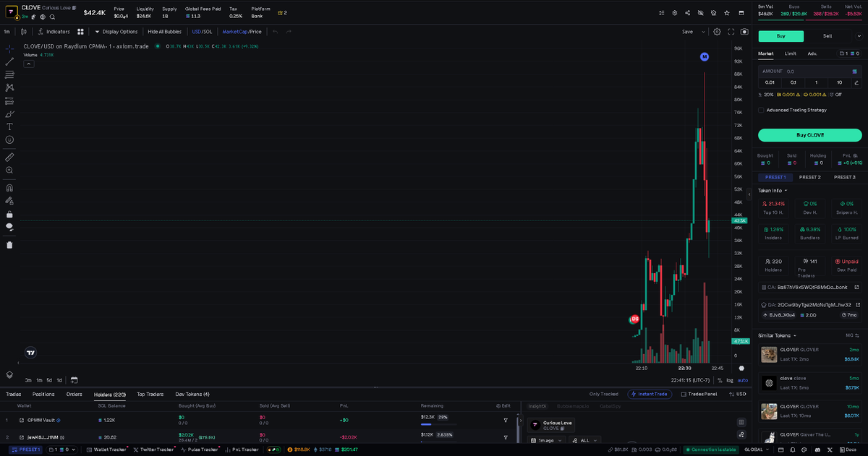Select the crosshair cursor tool

(9, 48)
